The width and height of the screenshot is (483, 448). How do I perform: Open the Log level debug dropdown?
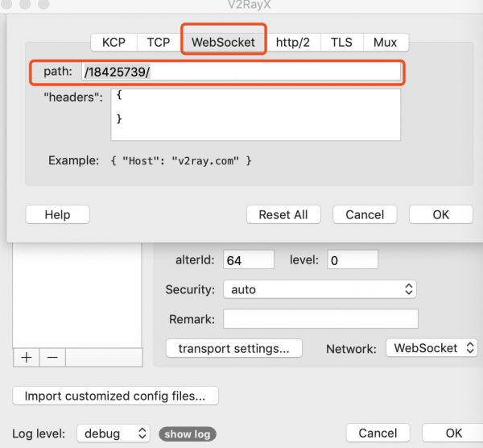click(113, 433)
